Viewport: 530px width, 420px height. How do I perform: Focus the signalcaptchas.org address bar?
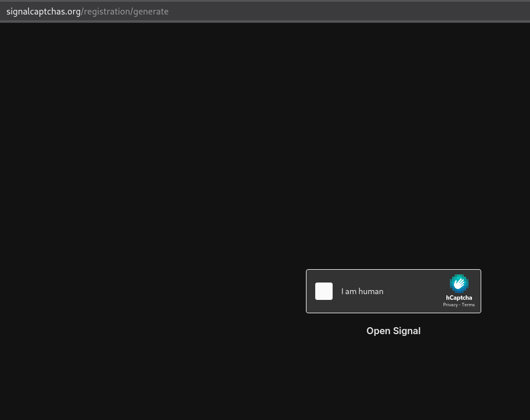[x=265, y=12]
